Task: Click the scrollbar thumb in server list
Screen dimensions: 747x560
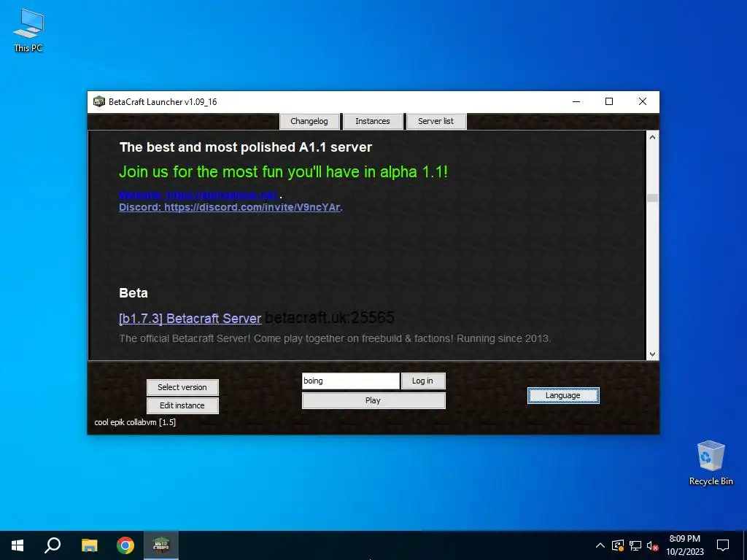Action: tap(653, 198)
